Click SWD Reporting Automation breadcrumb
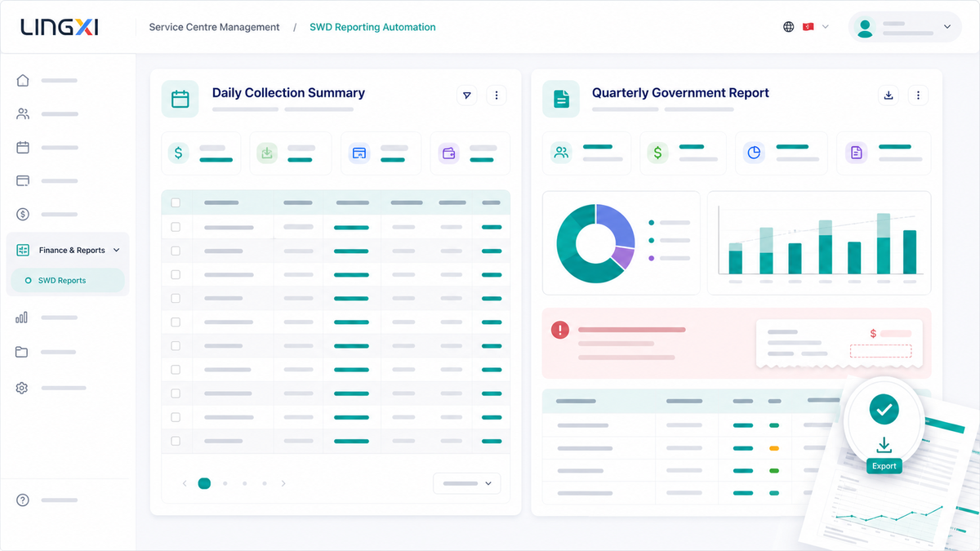 click(372, 27)
